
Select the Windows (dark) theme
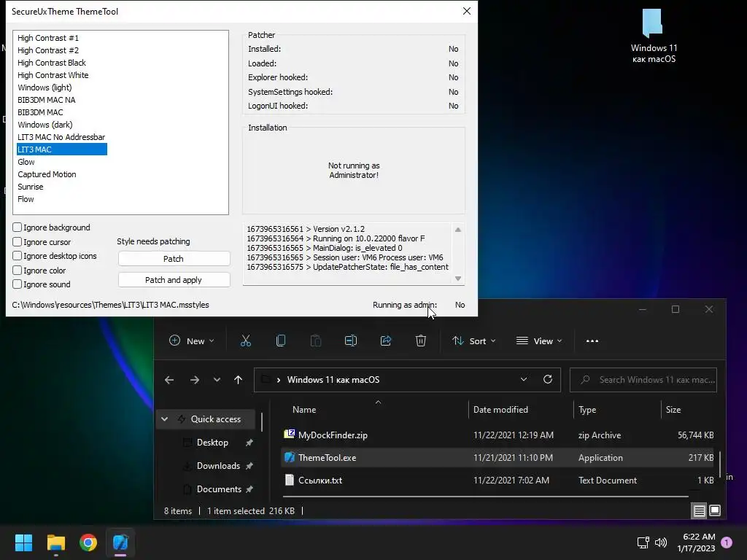click(44, 125)
